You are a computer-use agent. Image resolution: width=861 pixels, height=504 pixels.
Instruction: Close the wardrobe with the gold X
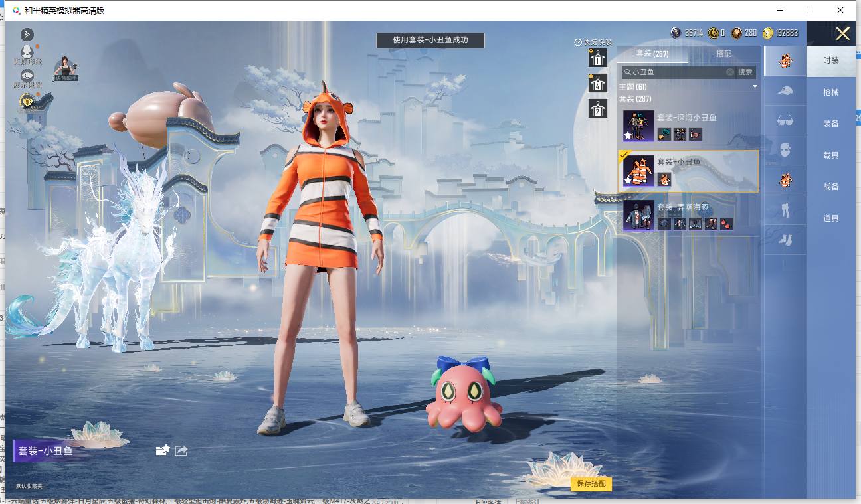[842, 34]
